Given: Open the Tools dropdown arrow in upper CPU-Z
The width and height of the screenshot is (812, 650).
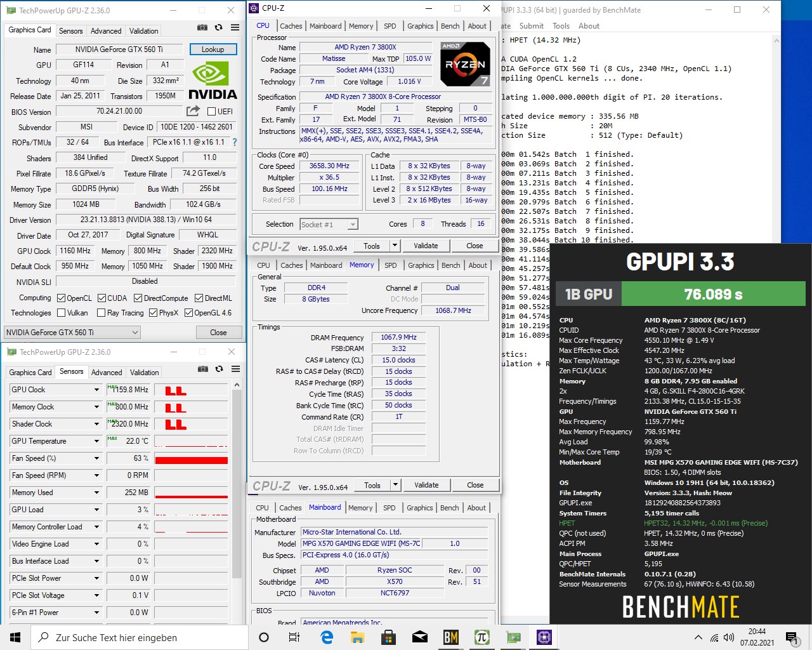Looking at the screenshot, I should pos(395,246).
